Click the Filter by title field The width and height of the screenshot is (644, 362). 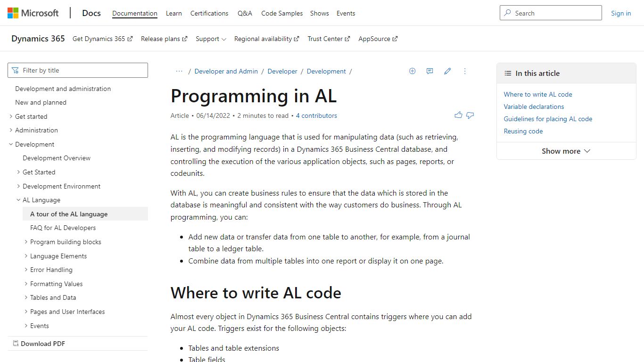tap(78, 70)
